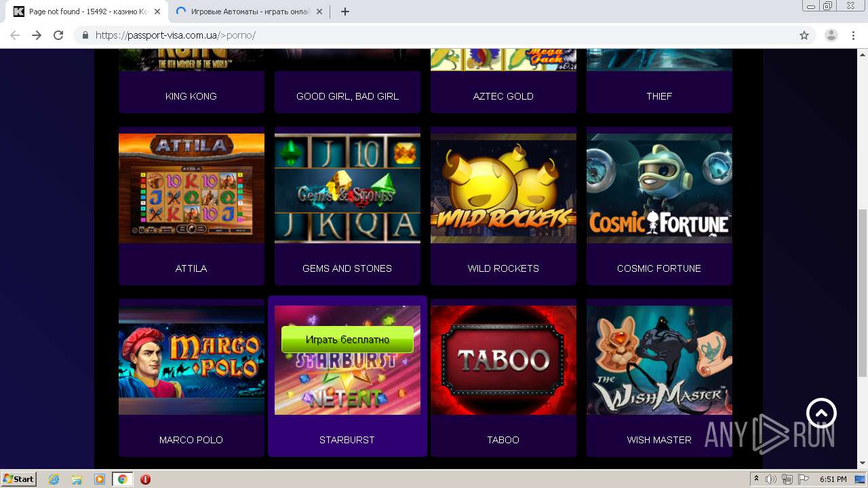Image resolution: width=868 pixels, height=488 pixels.
Task: Open the Gems & Stones slot thumbnail
Action: coord(347,188)
